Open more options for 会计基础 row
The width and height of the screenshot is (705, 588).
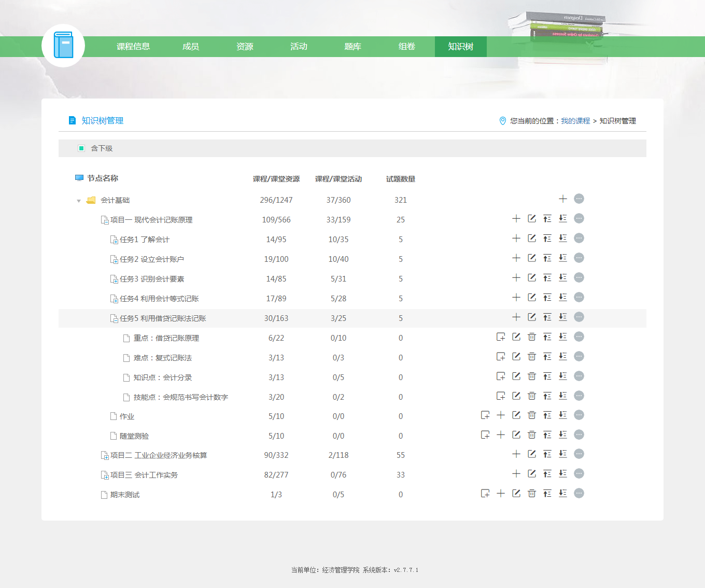pos(579,199)
